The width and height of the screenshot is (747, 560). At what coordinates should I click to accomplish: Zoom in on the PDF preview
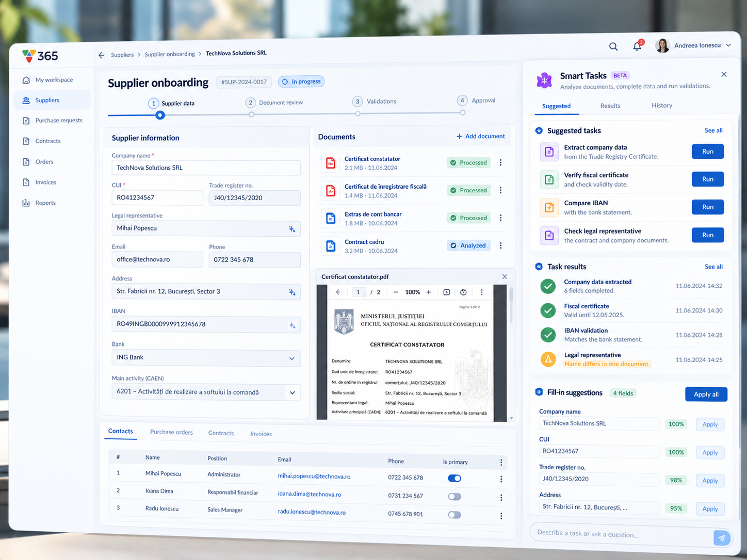(x=429, y=292)
